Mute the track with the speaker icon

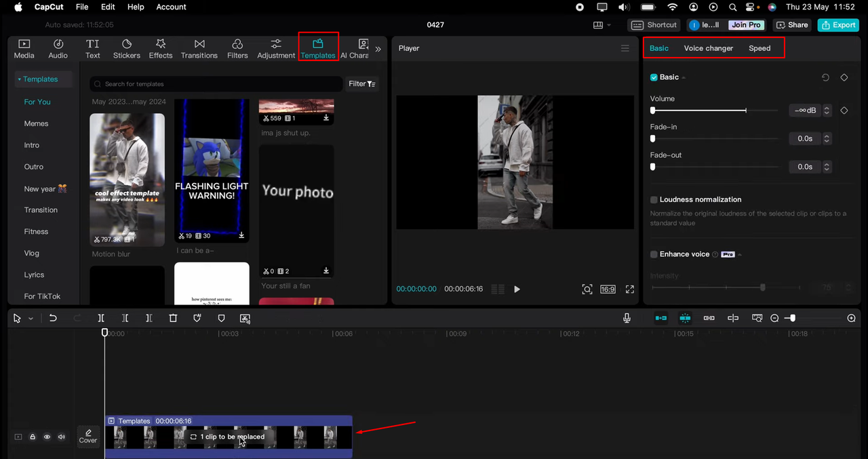tap(62, 437)
